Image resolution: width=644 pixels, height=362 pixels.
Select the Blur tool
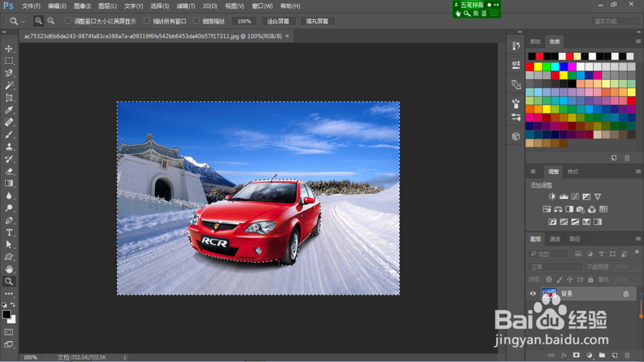pos(8,196)
